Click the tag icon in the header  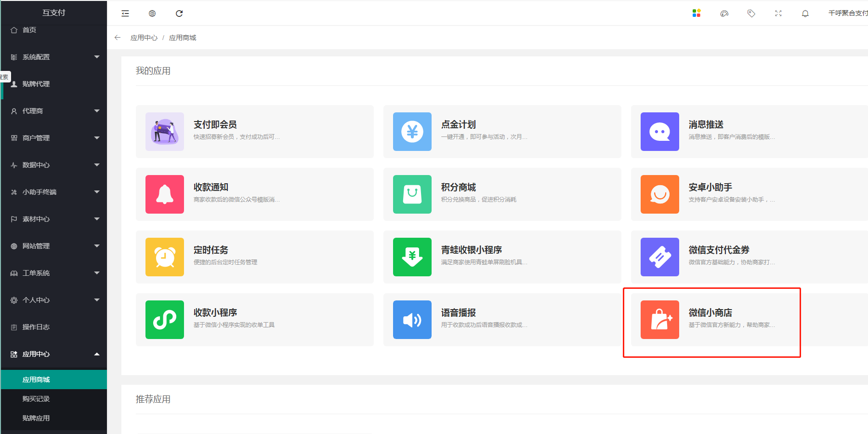[751, 14]
